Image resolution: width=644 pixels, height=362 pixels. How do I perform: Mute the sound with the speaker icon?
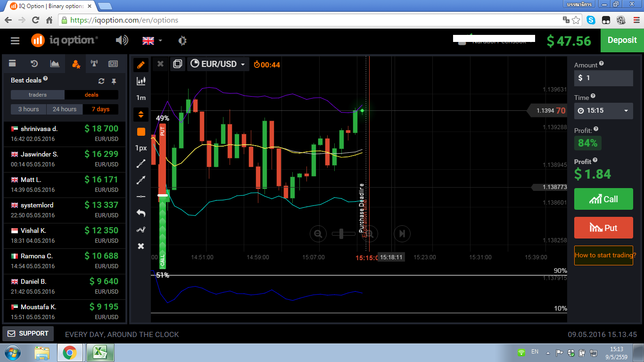click(122, 41)
